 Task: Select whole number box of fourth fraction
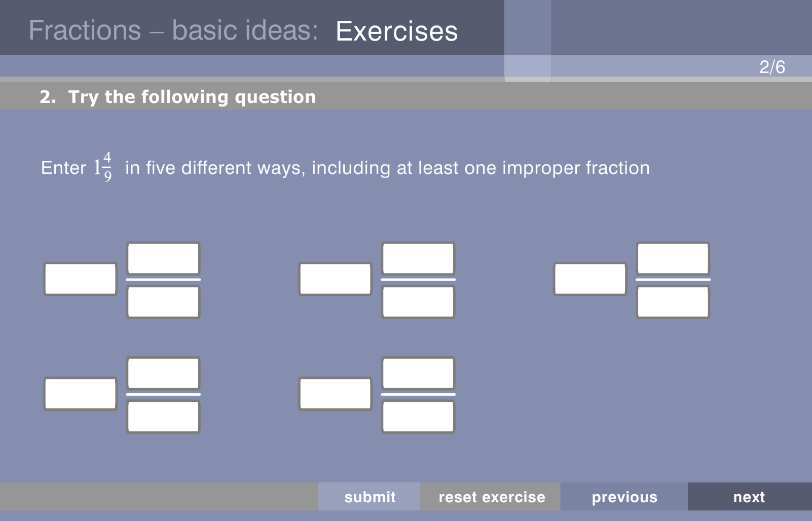pos(80,394)
